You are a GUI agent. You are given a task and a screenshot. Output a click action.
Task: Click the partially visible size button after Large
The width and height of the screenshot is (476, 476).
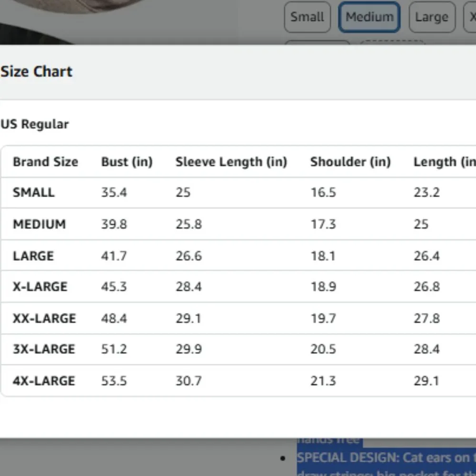470,17
